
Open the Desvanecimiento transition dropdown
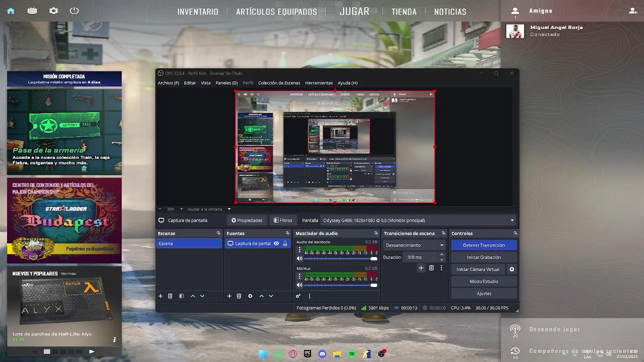[415, 245]
